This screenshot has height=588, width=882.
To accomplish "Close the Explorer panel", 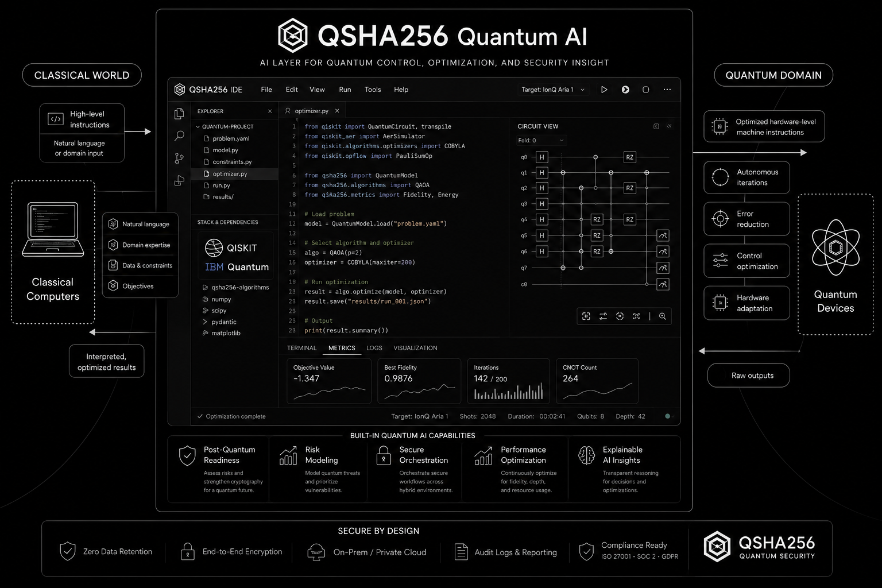I will (270, 111).
